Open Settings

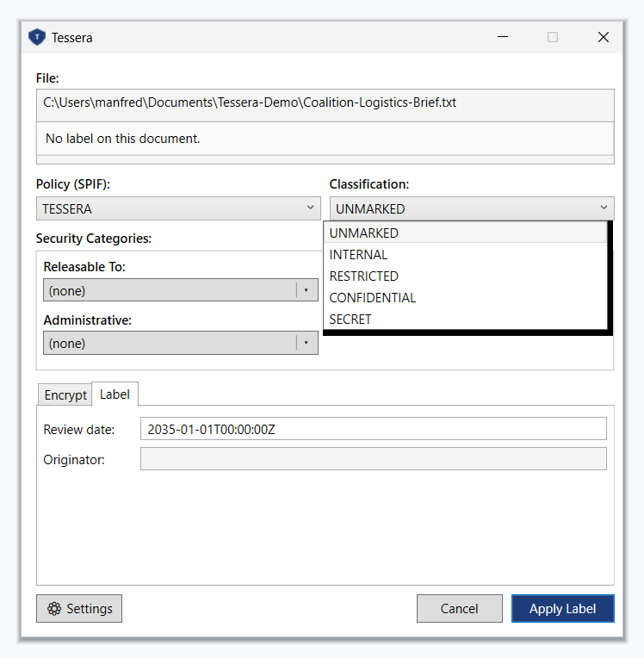click(79, 609)
